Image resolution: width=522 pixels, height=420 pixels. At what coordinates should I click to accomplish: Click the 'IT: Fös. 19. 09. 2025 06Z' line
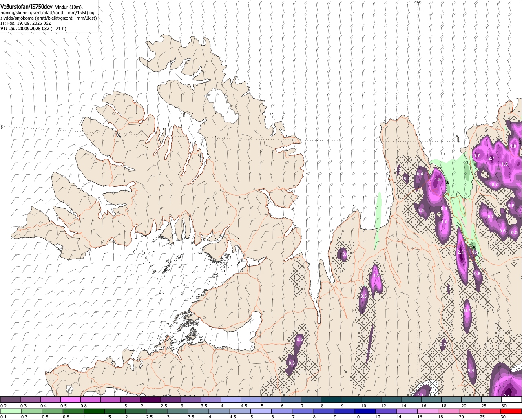click(x=26, y=23)
